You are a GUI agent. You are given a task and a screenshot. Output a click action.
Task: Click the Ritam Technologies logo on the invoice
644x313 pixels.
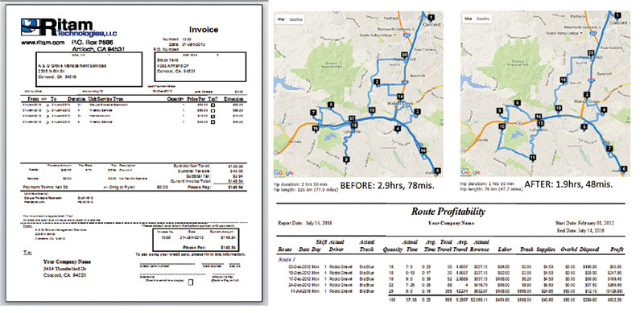pyautogui.click(x=69, y=27)
